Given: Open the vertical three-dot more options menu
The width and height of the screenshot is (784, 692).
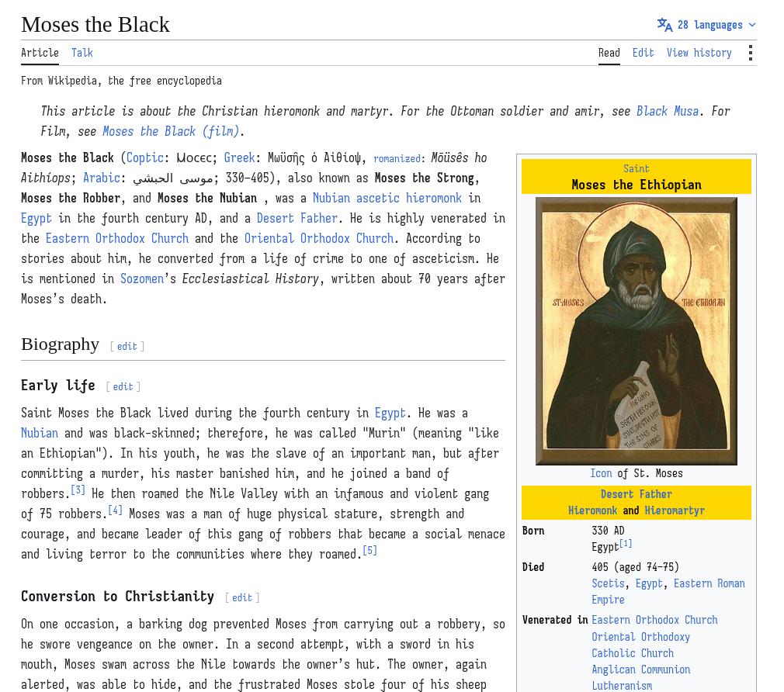Looking at the screenshot, I should pos(750,53).
